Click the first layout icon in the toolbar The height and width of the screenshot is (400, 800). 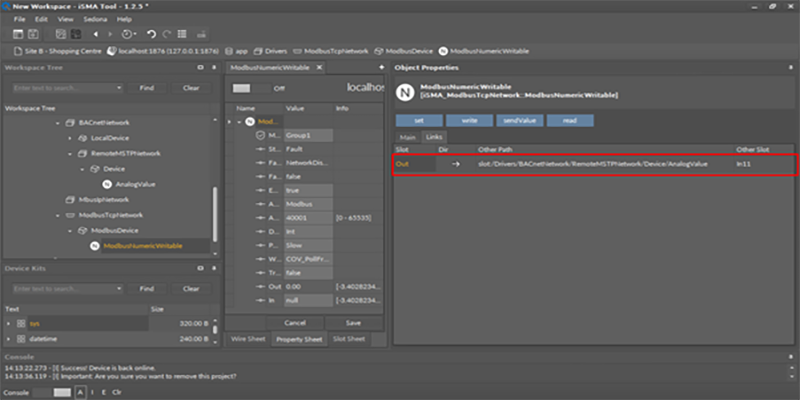click(x=18, y=34)
